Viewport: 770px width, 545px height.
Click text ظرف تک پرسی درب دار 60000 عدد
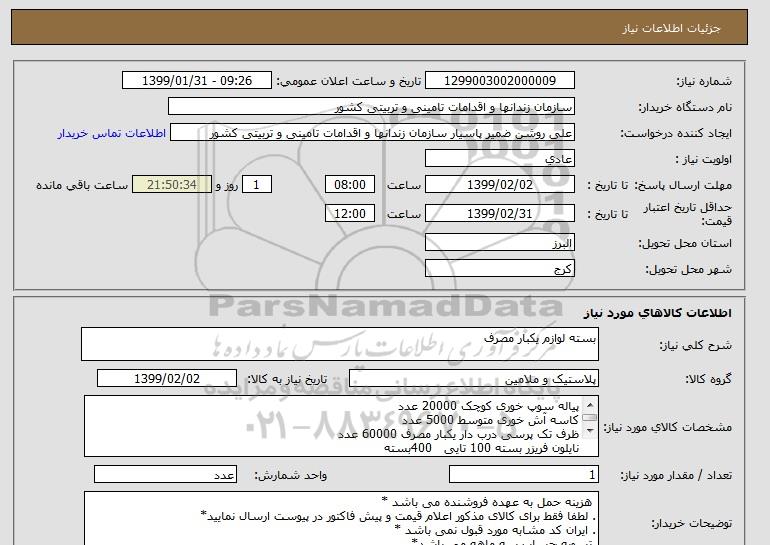(458, 434)
